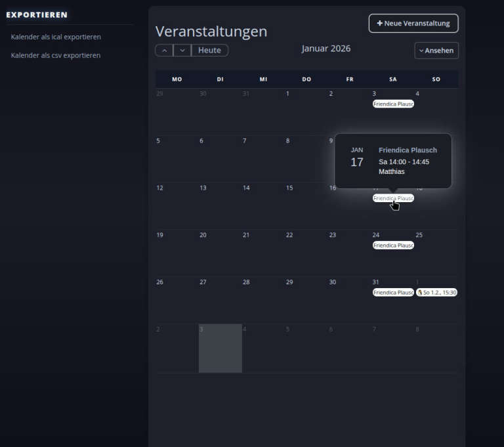Go to previous month with up chevron
This screenshot has height=447, width=504.
click(x=164, y=51)
